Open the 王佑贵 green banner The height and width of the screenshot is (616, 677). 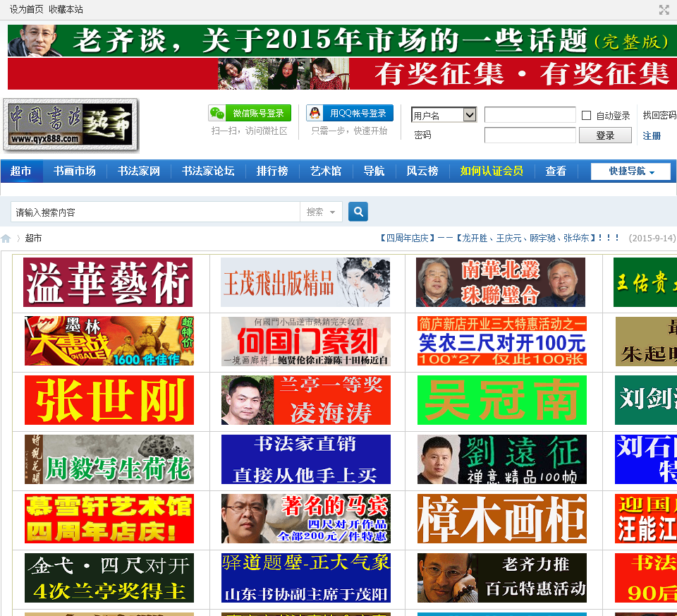(x=645, y=282)
